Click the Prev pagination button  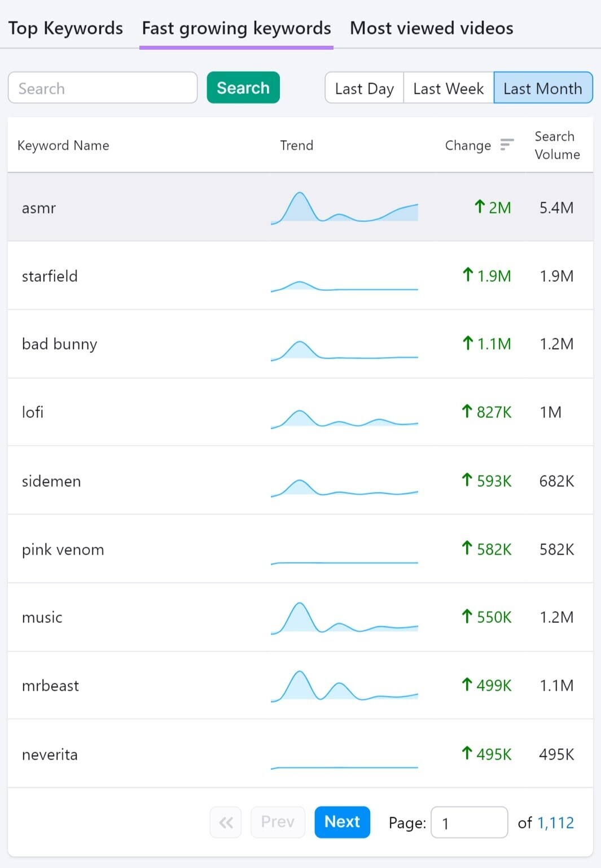click(x=278, y=822)
